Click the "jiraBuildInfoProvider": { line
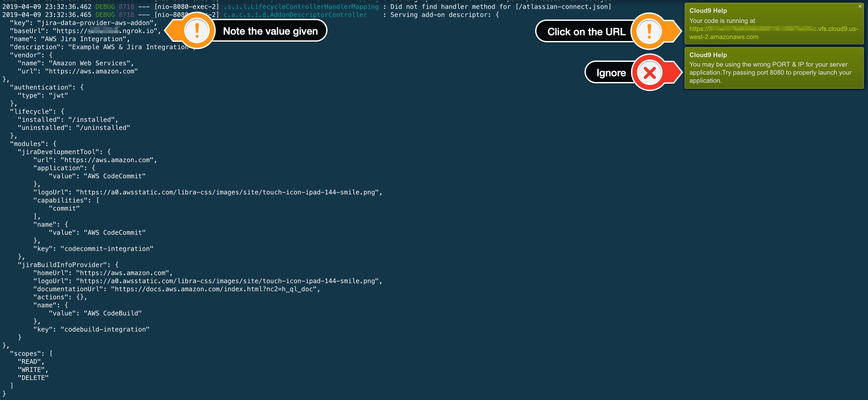The height and width of the screenshot is (400, 868). 68,265
